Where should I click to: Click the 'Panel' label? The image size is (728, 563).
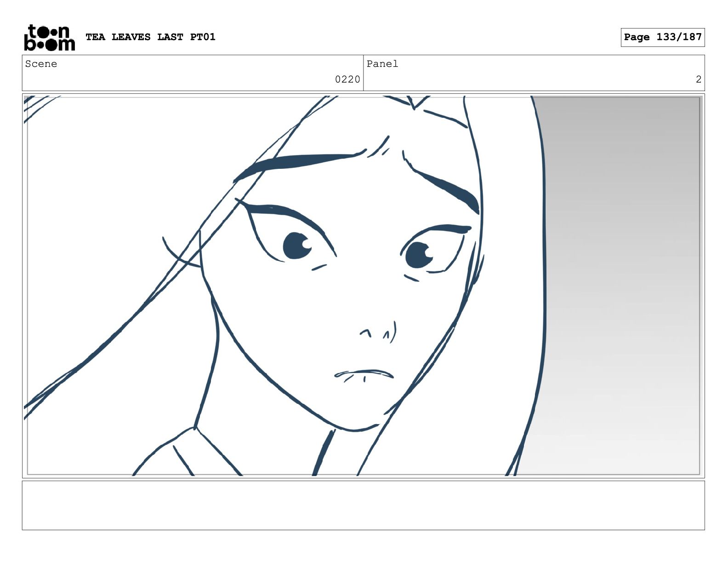pos(382,64)
